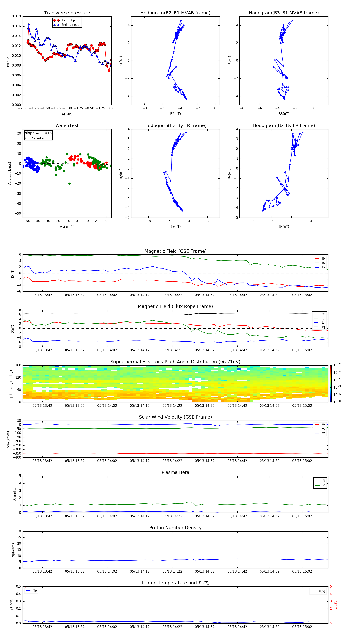
Task: Select the 'r = -0.121' annotation
Action: point(35,137)
